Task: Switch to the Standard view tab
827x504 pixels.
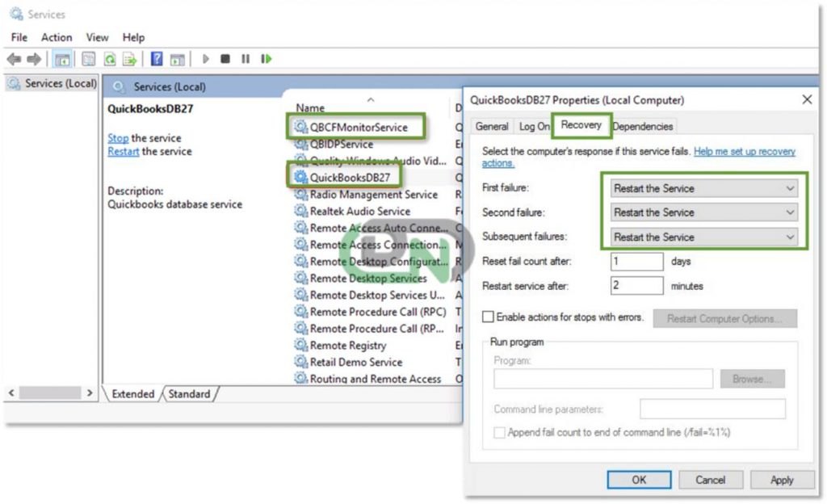Action: [189, 394]
